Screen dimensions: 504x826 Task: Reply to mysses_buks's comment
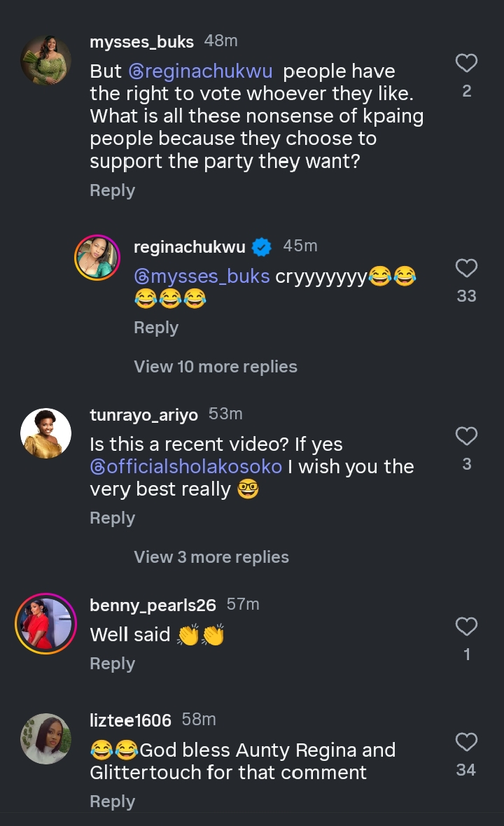tap(112, 190)
